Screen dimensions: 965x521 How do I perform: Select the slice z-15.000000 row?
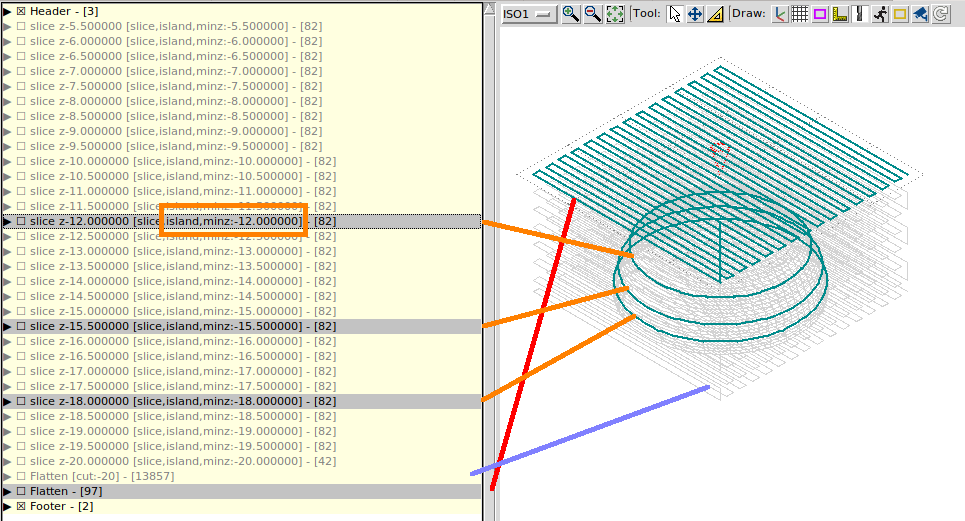pyautogui.click(x=241, y=311)
